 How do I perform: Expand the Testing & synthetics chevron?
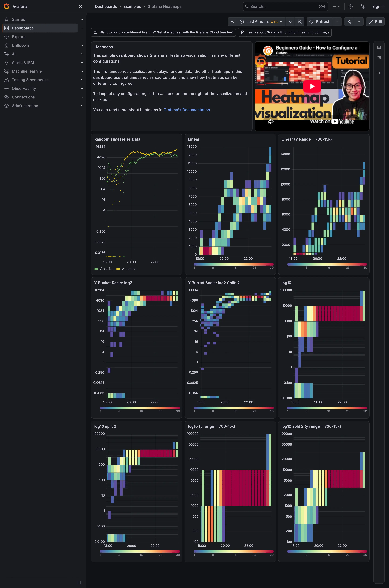pos(82,80)
